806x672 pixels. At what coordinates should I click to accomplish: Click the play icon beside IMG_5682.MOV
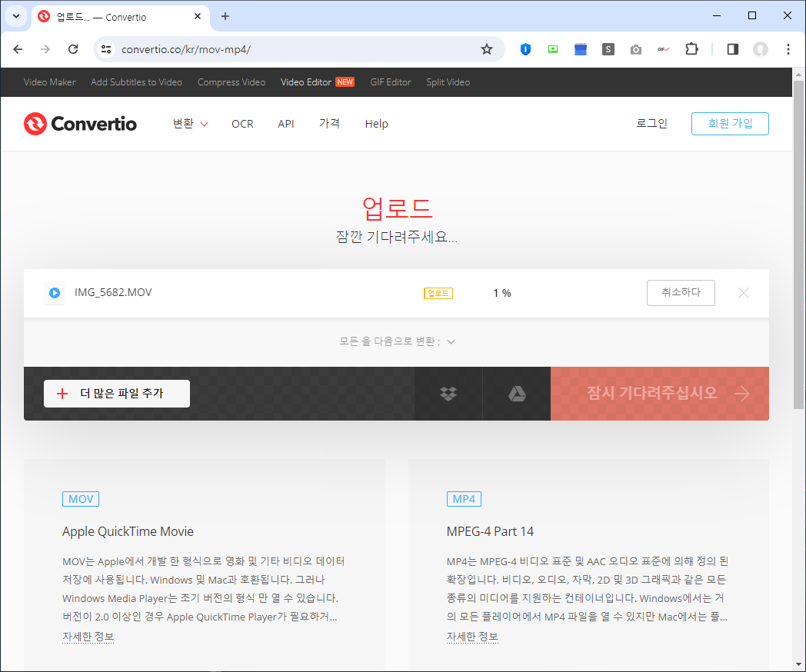[54, 292]
